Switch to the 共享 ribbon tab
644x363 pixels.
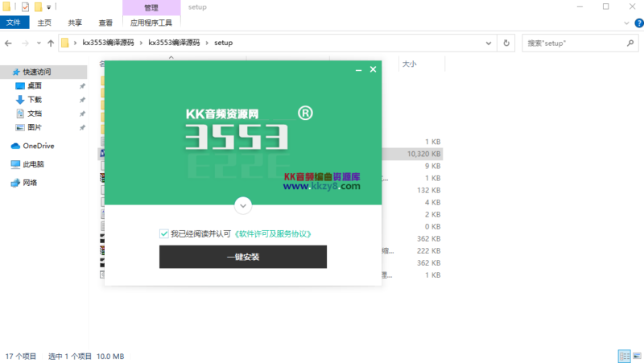point(75,23)
